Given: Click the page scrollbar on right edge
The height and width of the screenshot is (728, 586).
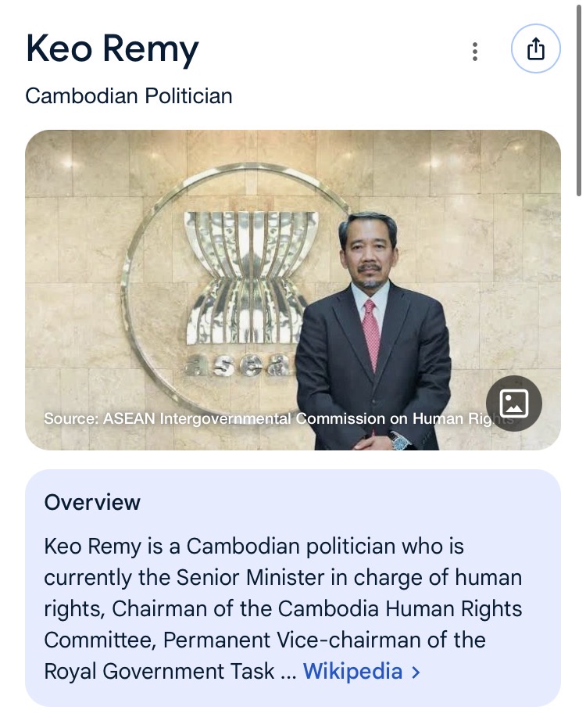Looking at the screenshot, I should tap(579, 102).
